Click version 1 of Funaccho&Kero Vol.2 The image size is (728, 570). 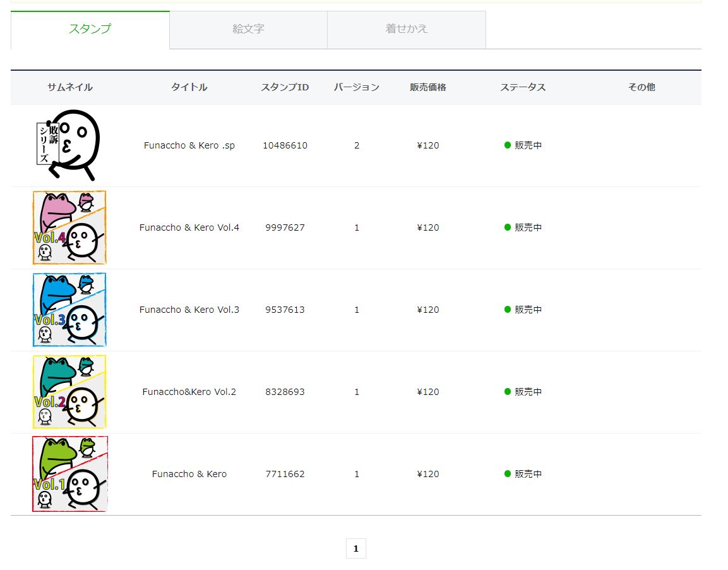click(357, 392)
